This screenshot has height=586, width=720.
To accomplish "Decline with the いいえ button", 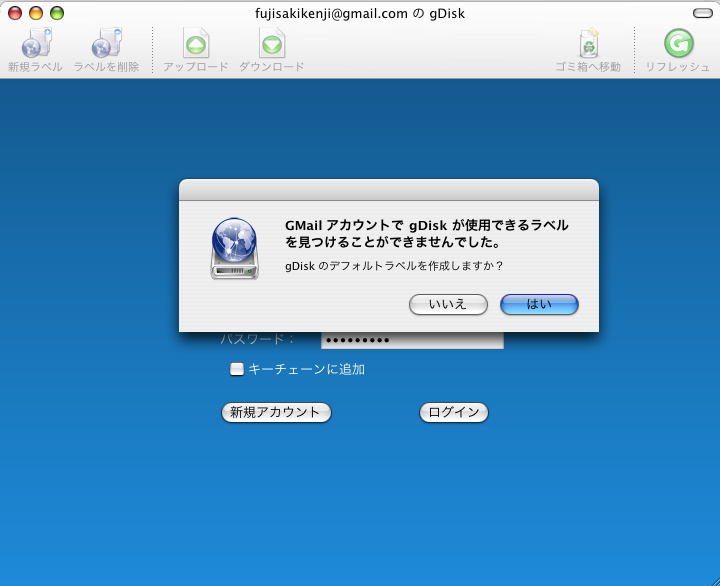I will [448, 304].
